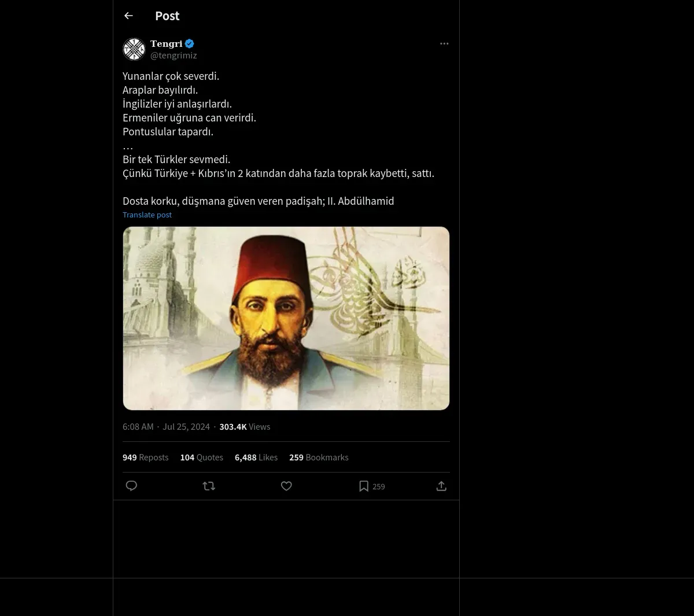Open the Tengri profile avatar
This screenshot has width=694, height=616.
[x=134, y=49]
